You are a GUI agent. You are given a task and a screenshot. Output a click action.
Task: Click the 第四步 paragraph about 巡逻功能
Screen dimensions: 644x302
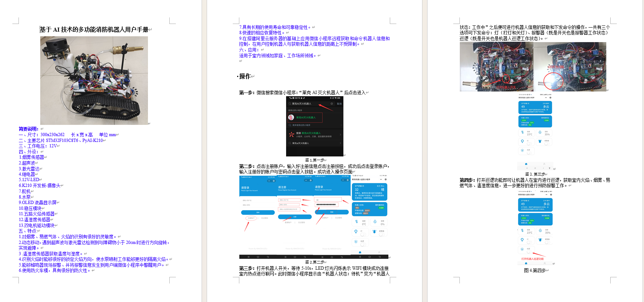535,183
